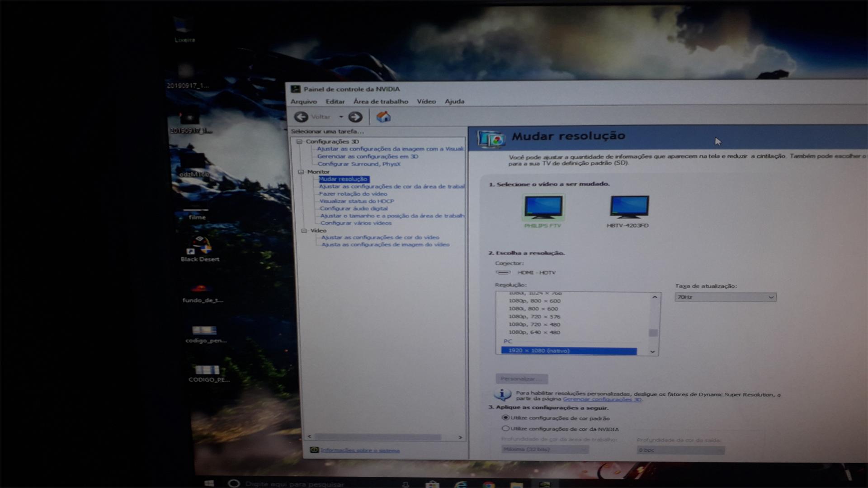
Task: Open Configurar vários vídeos
Action: 356,223
